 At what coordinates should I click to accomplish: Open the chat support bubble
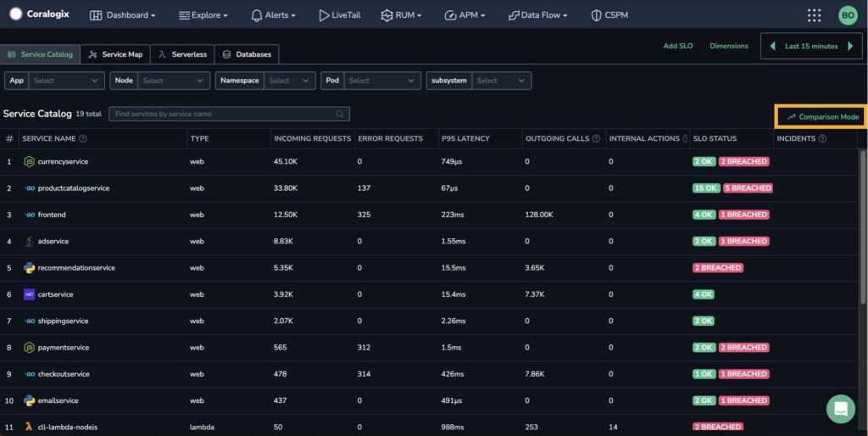tap(840, 409)
